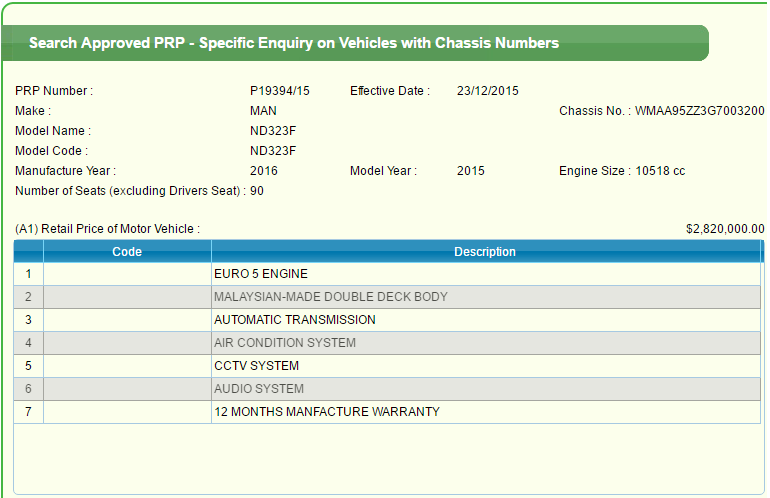Click the number of seats value 90
The image size is (770, 498).
[x=257, y=191]
